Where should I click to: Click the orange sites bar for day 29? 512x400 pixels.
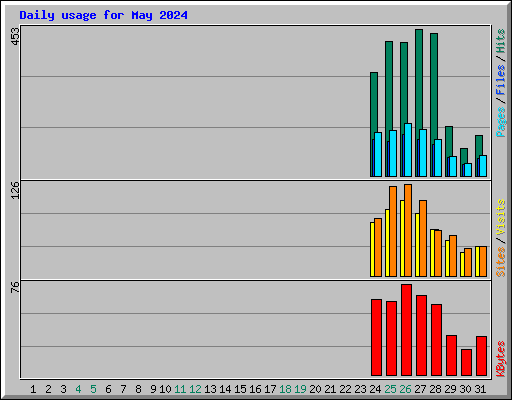click(453, 256)
